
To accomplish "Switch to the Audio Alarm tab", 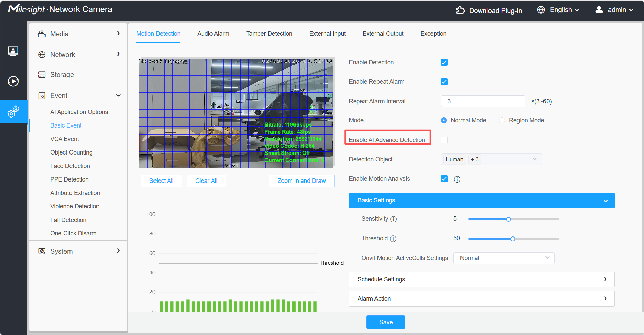I will 213,34.
